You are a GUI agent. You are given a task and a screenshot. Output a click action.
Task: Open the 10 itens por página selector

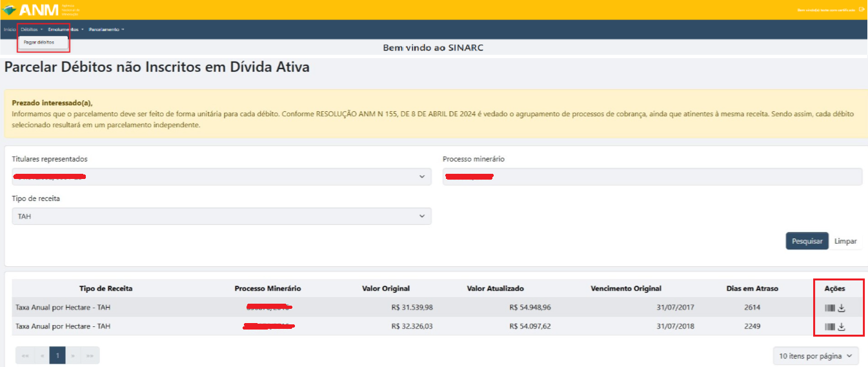[816, 355]
